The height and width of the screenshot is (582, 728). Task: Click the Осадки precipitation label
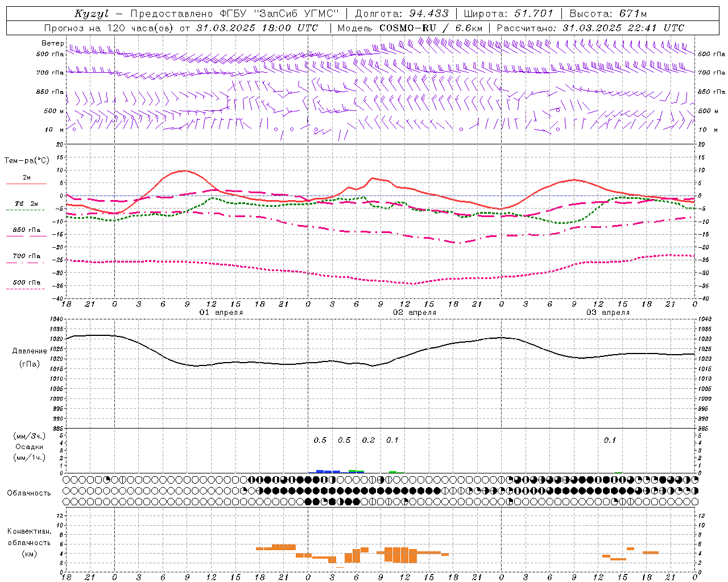pyautogui.click(x=30, y=447)
